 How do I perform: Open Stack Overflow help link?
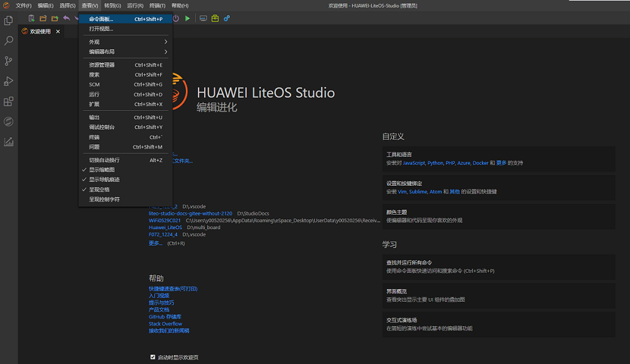coord(165,324)
